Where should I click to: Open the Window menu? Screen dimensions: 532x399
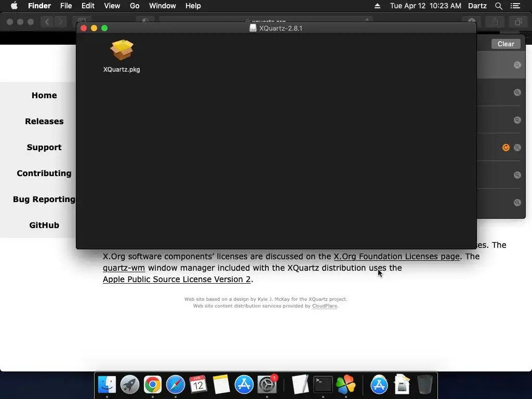pyautogui.click(x=163, y=6)
